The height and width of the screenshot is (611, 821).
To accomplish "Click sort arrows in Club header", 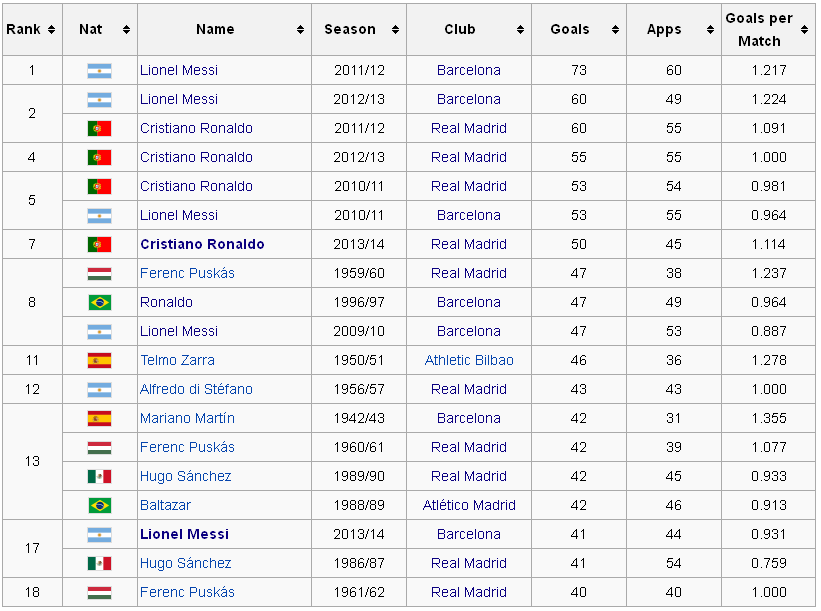I will (x=520, y=30).
